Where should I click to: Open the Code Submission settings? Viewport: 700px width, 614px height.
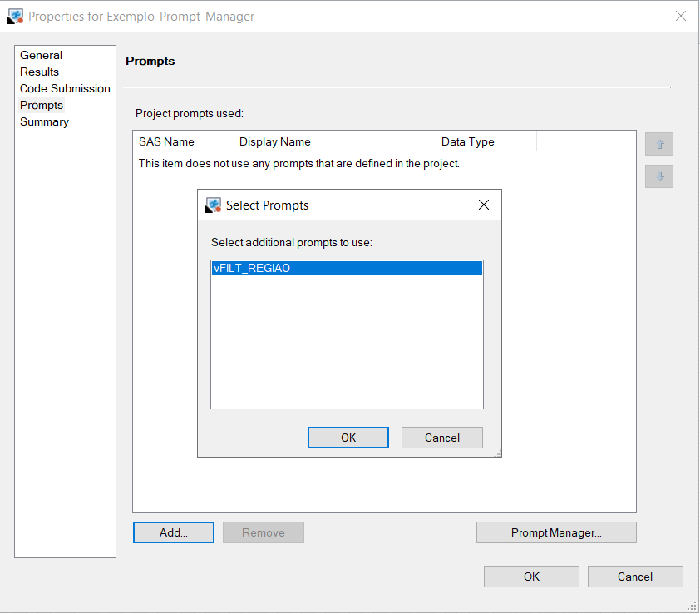[x=64, y=88]
